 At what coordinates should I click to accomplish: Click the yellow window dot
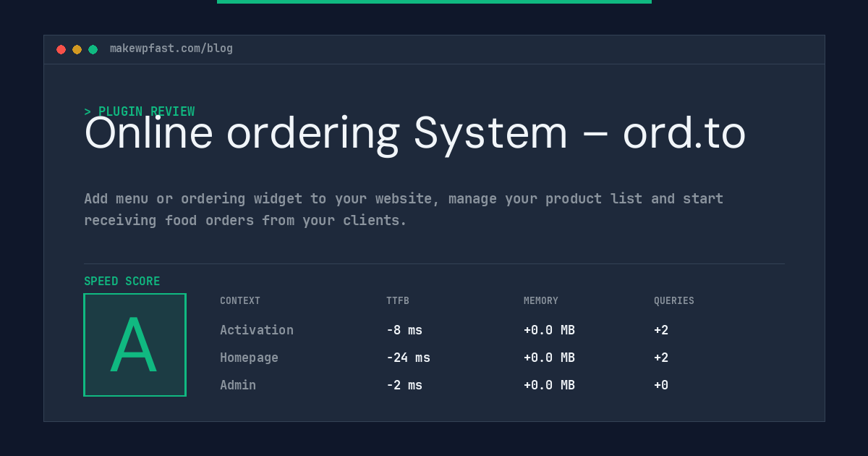77,49
